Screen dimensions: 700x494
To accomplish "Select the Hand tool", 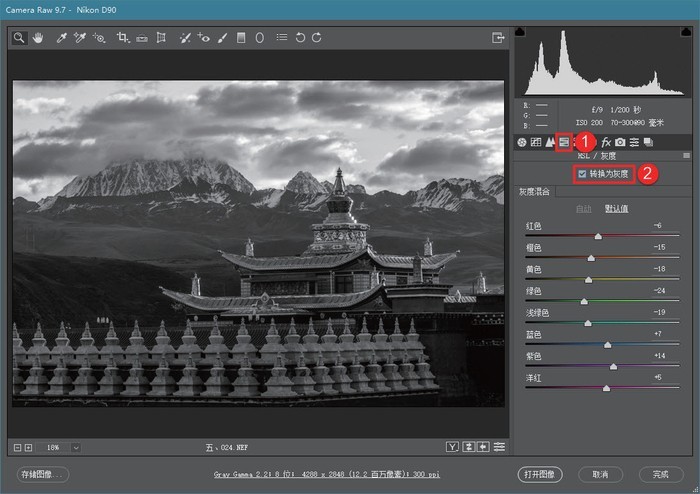I will [38, 38].
